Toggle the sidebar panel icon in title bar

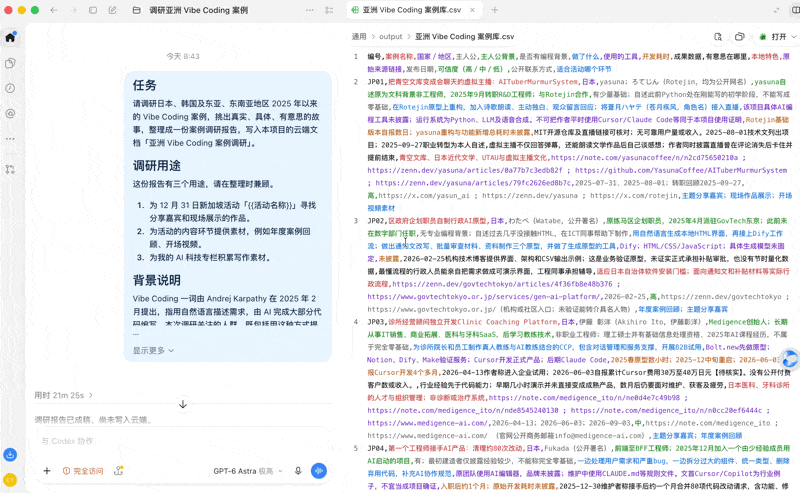point(93,10)
